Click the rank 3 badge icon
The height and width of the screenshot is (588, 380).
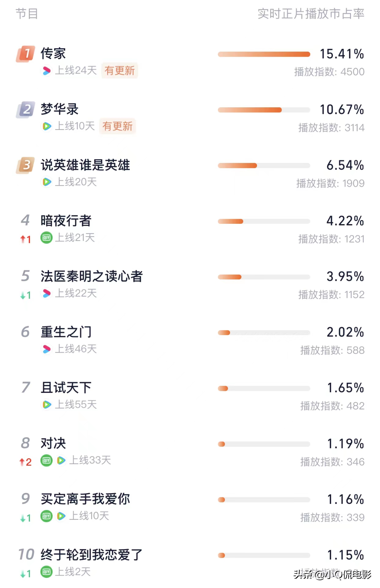click(x=26, y=165)
